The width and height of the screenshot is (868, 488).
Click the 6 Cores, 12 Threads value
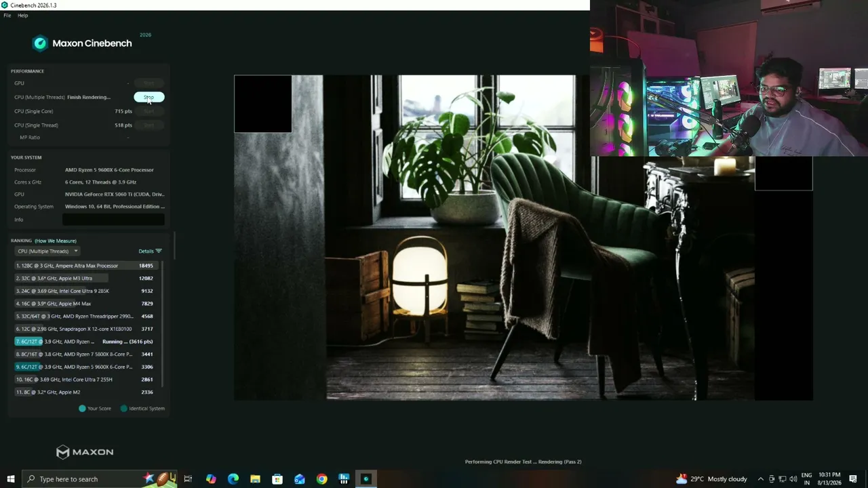(x=100, y=182)
